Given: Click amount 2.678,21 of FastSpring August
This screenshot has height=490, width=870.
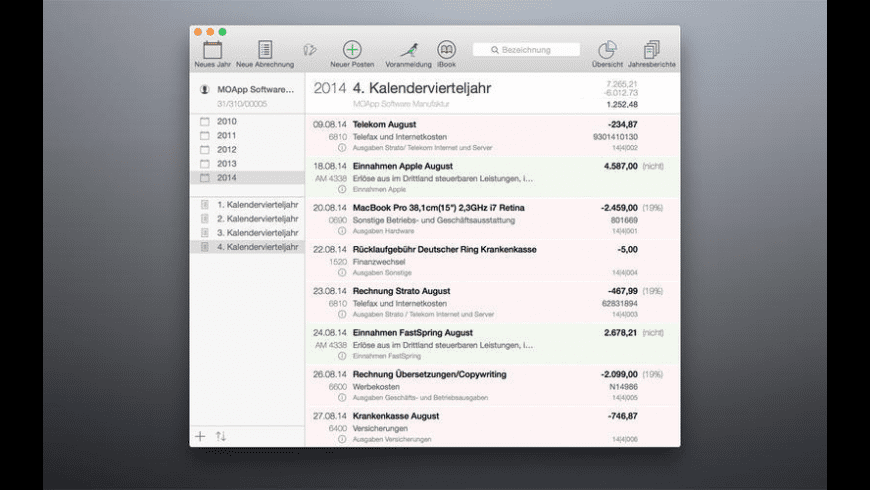Looking at the screenshot, I should (621, 332).
